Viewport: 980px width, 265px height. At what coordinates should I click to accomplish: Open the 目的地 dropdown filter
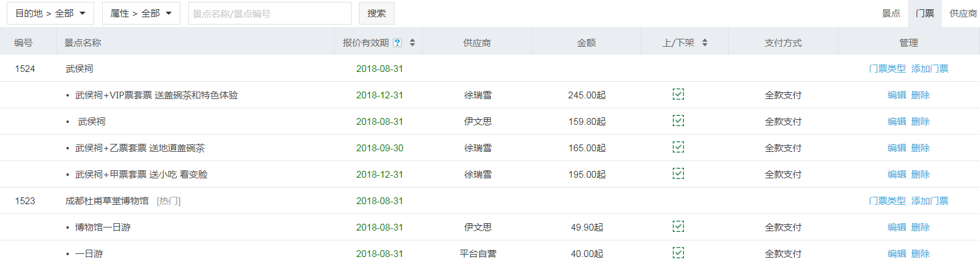[x=50, y=14]
